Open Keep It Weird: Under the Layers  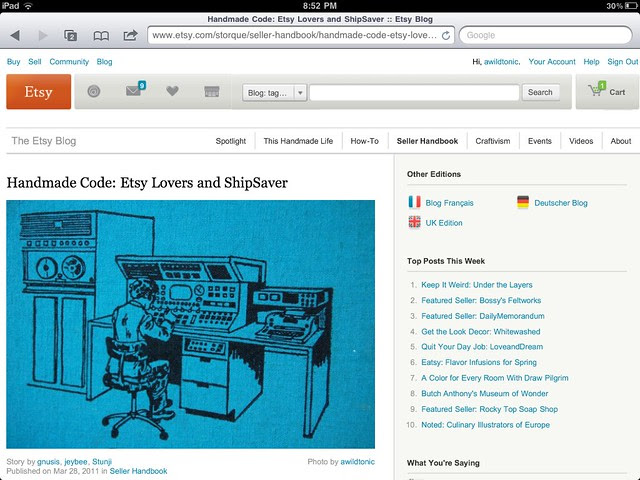pyautogui.click(x=477, y=285)
